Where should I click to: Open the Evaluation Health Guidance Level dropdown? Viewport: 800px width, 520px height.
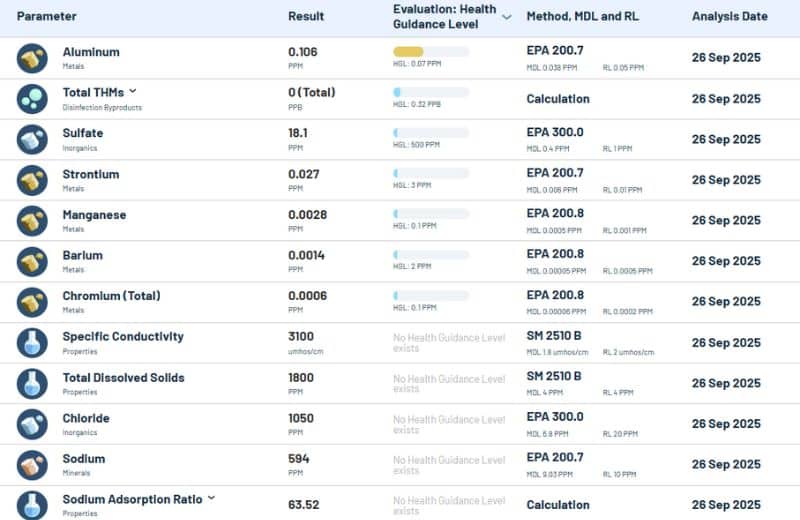(x=506, y=17)
